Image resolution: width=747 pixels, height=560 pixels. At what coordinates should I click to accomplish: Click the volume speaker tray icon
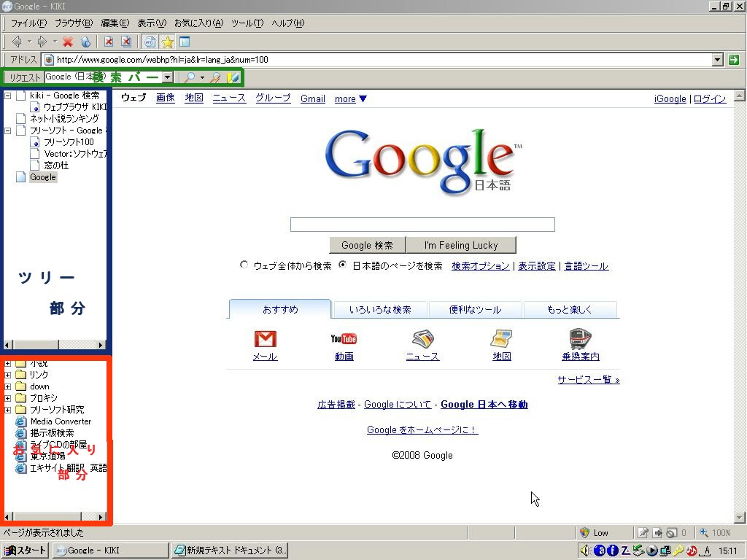(586, 551)
